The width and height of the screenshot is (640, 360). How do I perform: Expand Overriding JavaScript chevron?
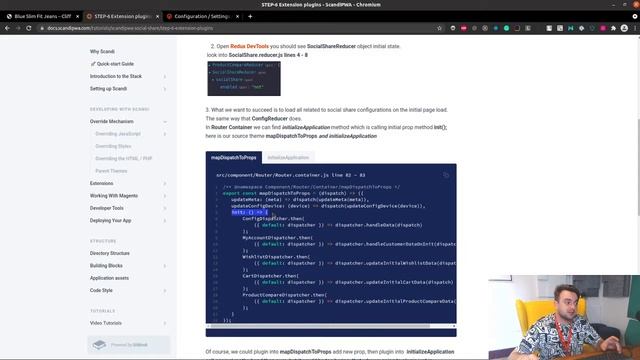coord(165,134)
